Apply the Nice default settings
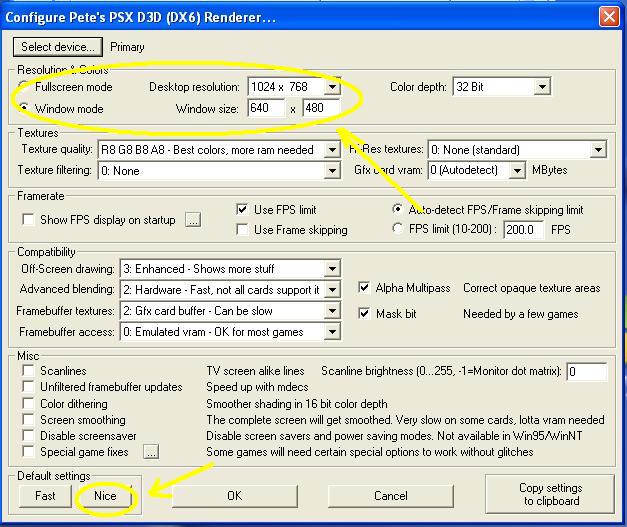627x527 pixels. (x=105, y=496)
